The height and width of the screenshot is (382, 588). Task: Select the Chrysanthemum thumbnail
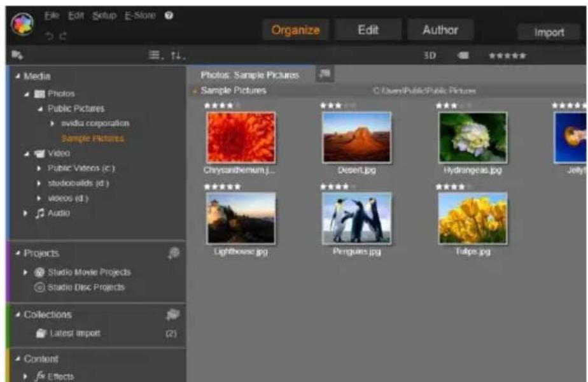tap(241, 138)
